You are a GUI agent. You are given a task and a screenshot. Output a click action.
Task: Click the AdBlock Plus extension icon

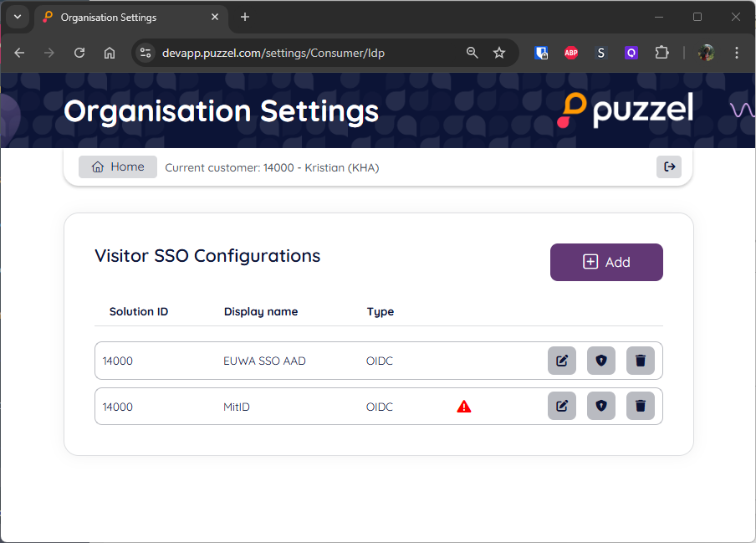pyautogui.click(x=571, y=53)
